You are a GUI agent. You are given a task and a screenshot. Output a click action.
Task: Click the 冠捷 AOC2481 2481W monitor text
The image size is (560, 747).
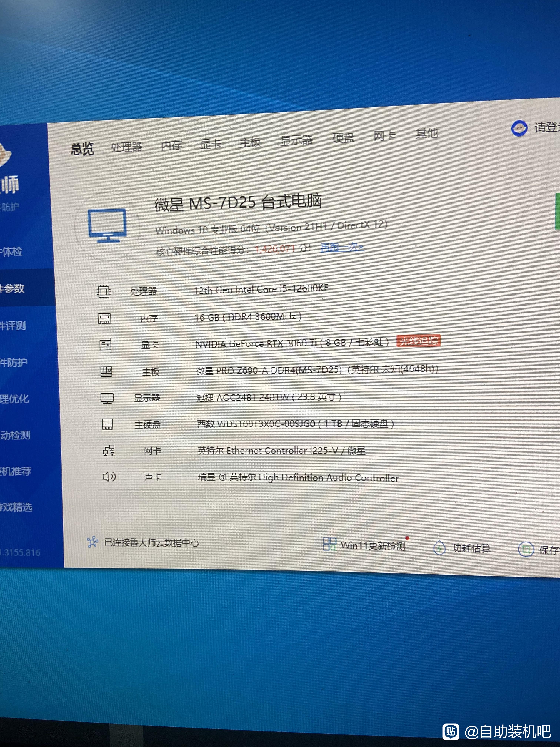click(x=269, y=397)
